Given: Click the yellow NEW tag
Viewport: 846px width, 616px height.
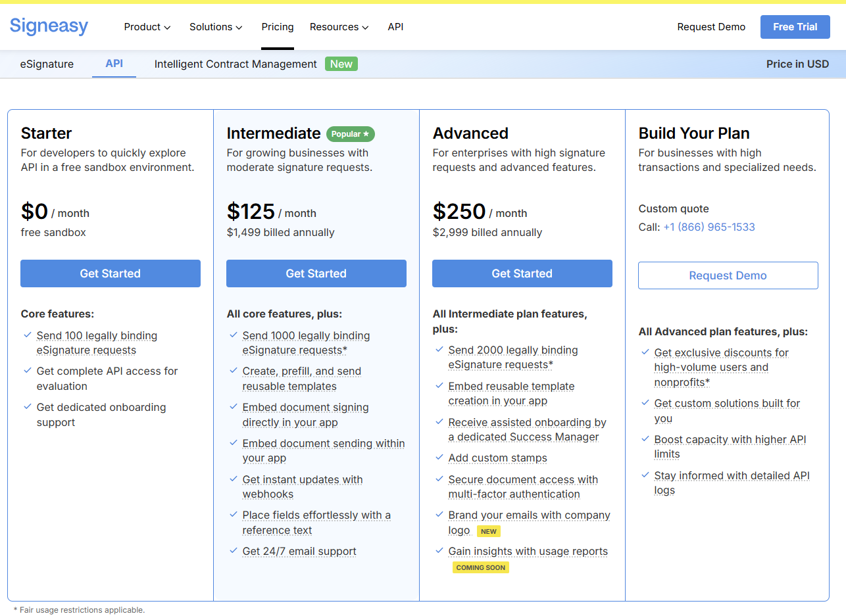Looking at the screenshot, I should [489, 531].
